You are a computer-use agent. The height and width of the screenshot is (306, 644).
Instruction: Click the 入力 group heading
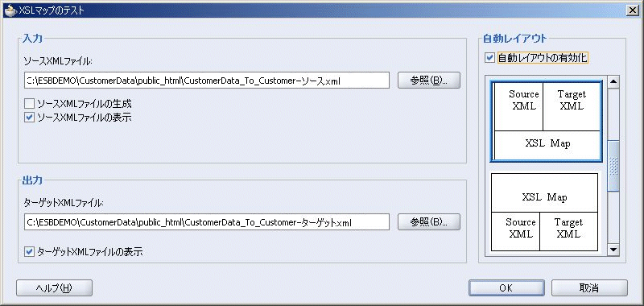tap(32, 39)
